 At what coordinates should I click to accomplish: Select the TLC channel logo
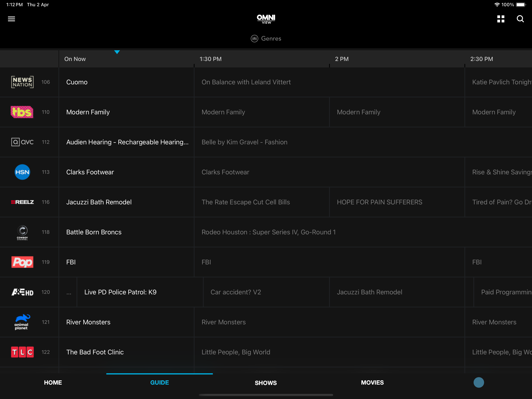22,352
